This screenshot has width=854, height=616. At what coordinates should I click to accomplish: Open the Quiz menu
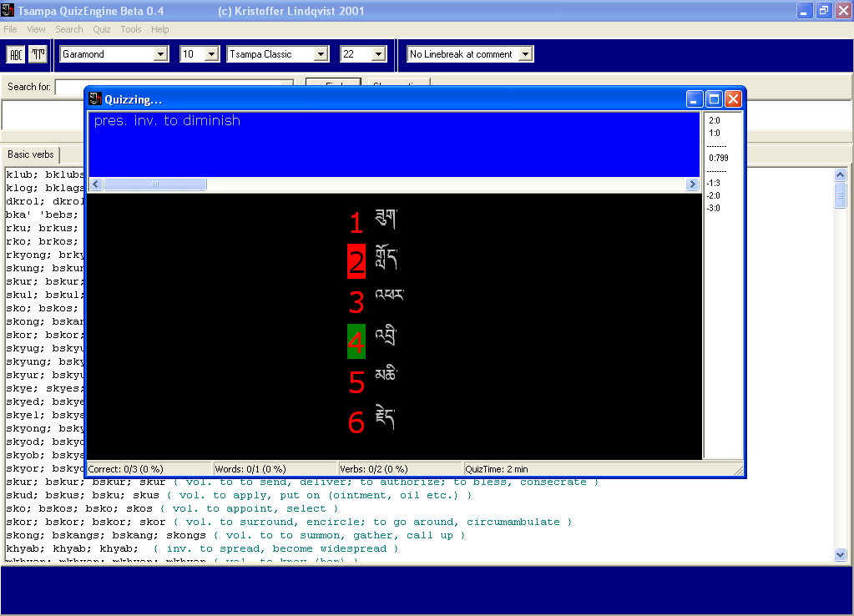click(101, 29)
